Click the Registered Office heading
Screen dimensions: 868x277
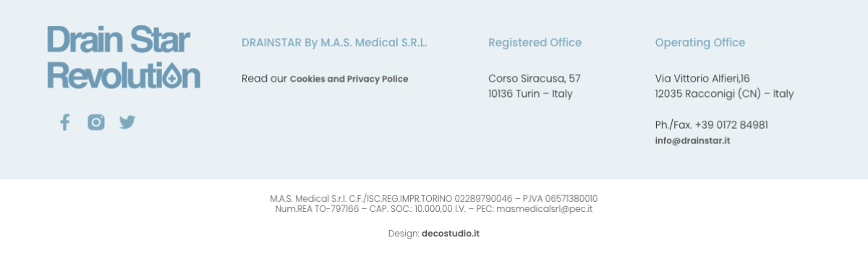535,43
